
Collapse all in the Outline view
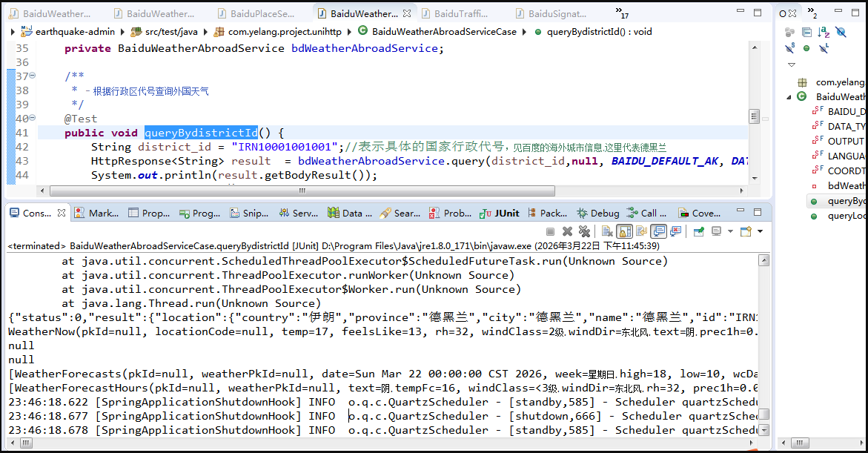806,32
